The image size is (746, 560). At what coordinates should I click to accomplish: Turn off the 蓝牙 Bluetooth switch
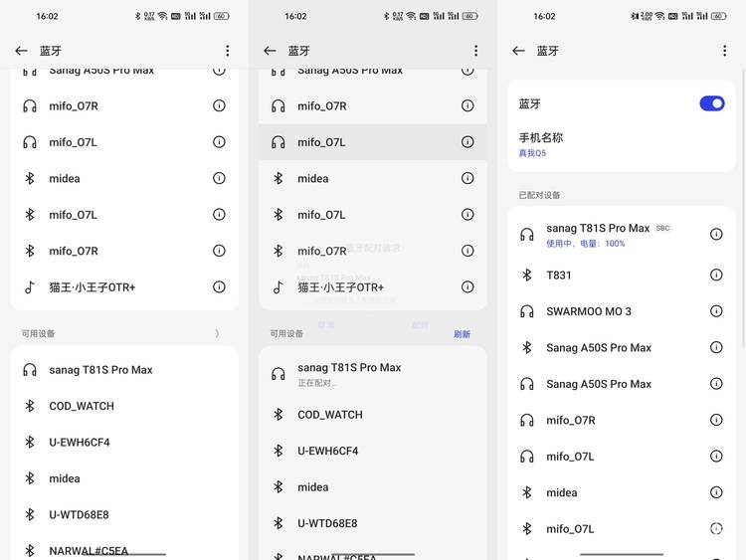coord(712,103)
